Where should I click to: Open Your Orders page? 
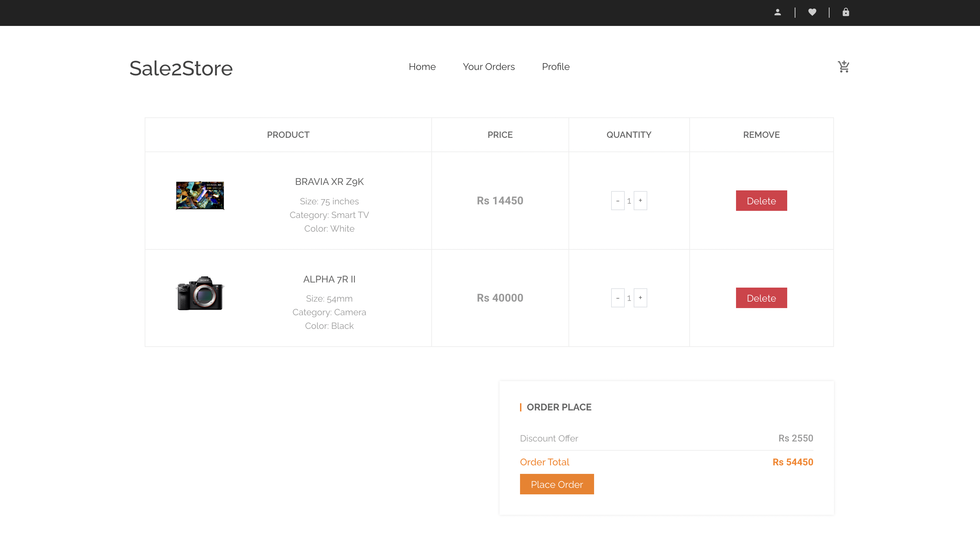[489, 67]
